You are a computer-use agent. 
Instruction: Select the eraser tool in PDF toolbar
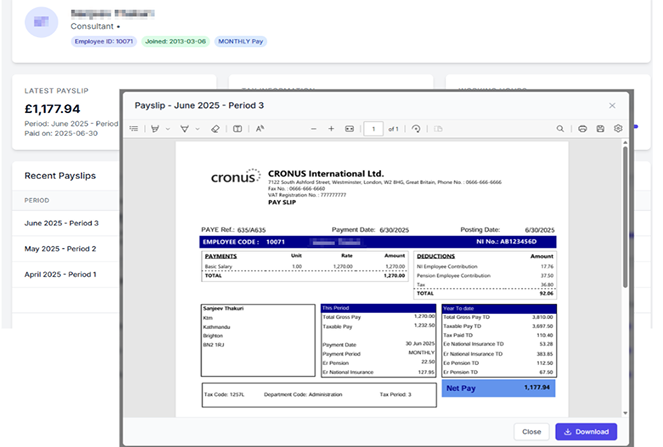pos(215,129)
